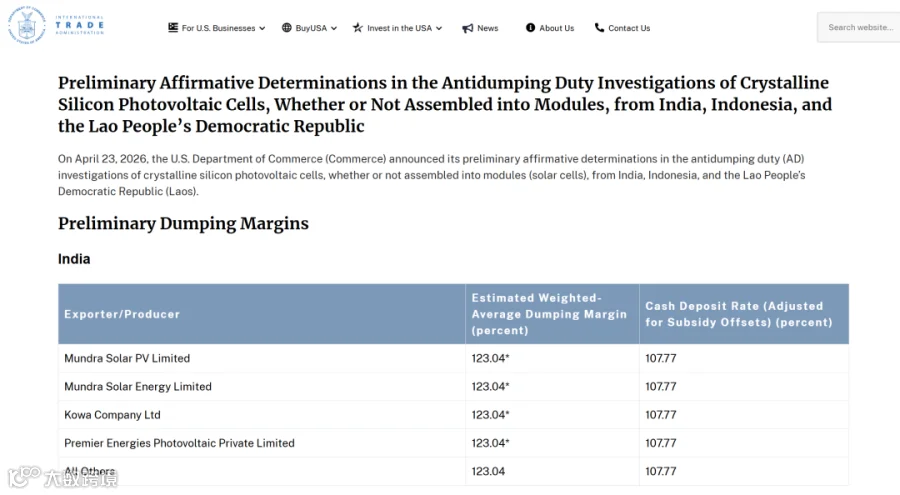Image resolution: width=900 pixels, height=495 pixels.
Task: Click the globe icon next to BuyUSA
Action: coord(286,28)
